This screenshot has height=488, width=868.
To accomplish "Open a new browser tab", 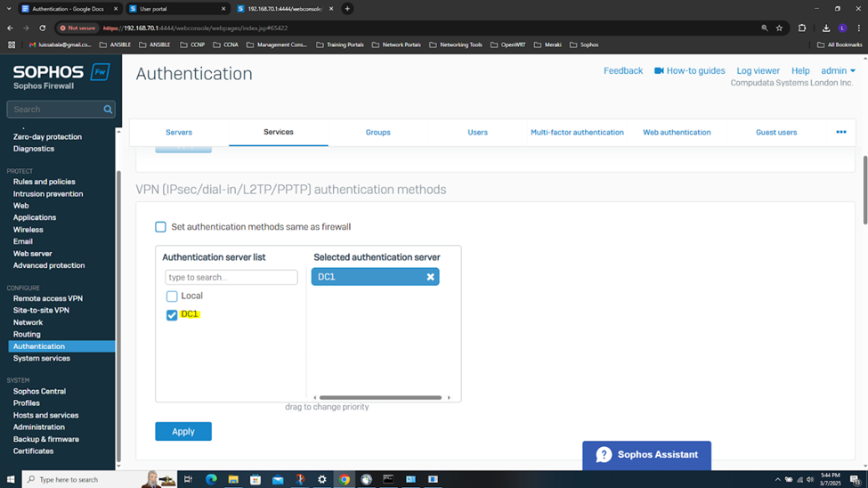I will [x=347, y=8].
